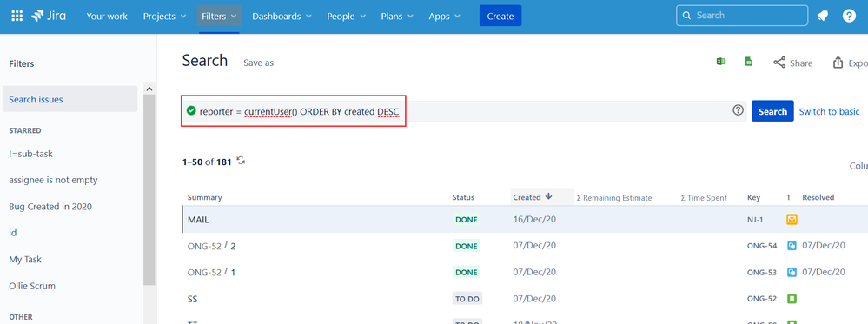Viewport: 868px width, 324px height.
Task: Click Save as next to Search
Action: point(259,63)
